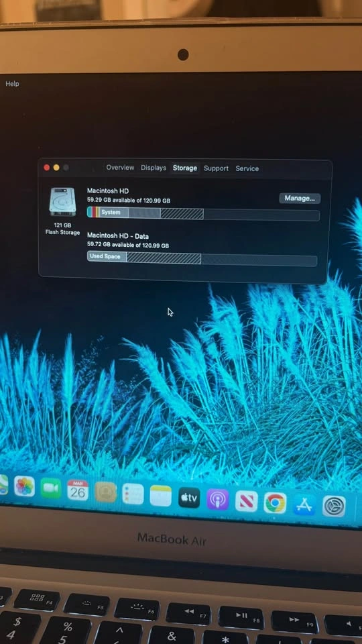The width and height of the screenshot is (362, 644).
Task: Click the "59.29 GB available of 120.99 GB" text
Action: point(129,201)
